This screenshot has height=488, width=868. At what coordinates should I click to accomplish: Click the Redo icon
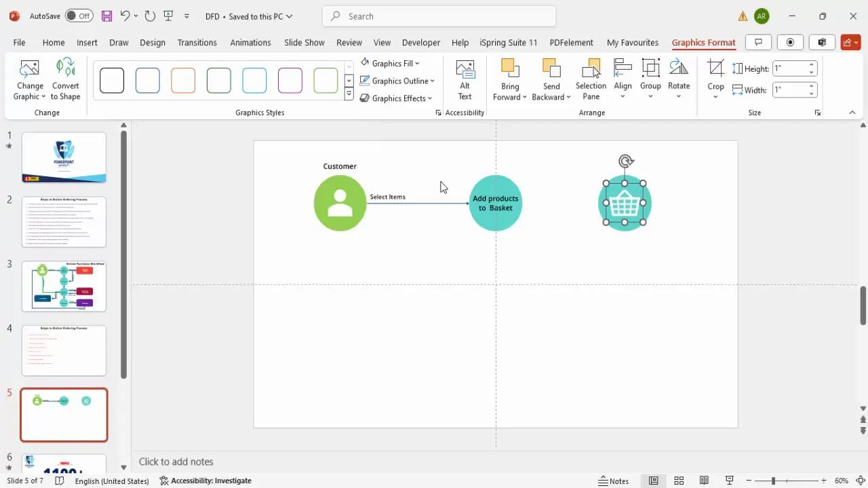point(151,16)
